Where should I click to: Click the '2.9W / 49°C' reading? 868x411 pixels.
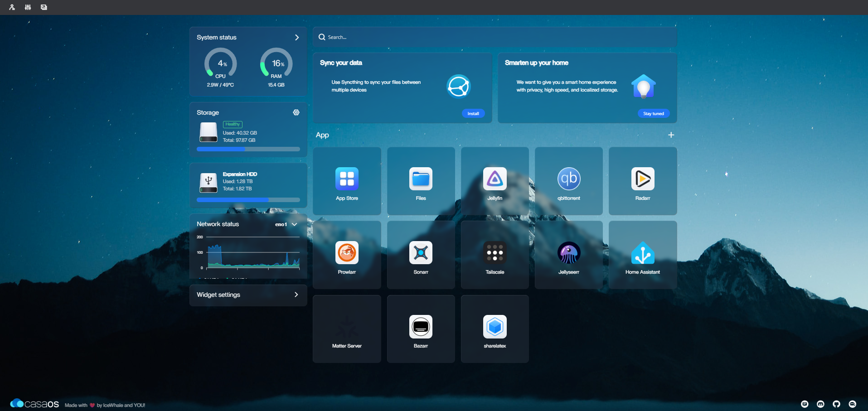point(220,85)
